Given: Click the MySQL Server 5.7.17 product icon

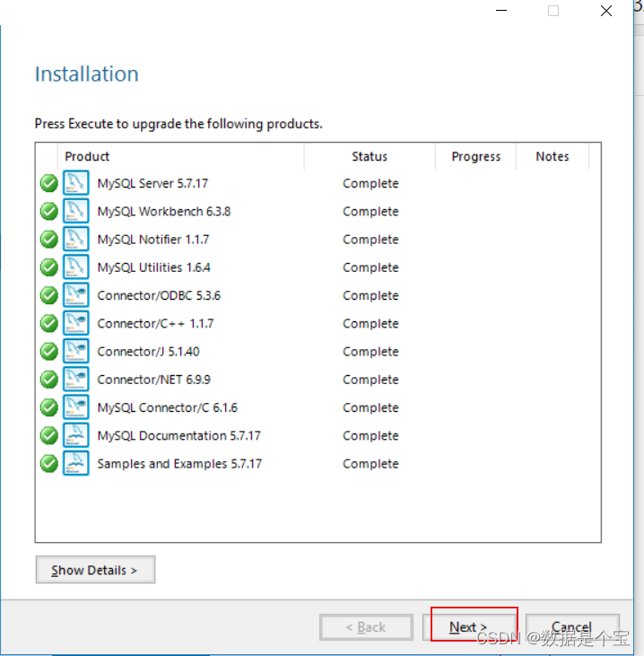Looking at the screenshot, I should pyautogui.click(x=76, y=183).
